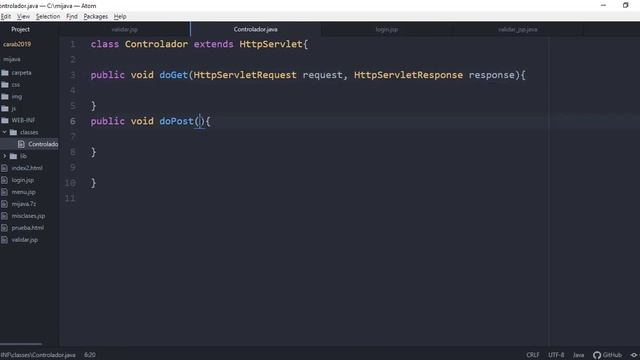The width and height of the screenshot is (640, 360).
Task: Open the Find menu
Action: coord(72,16)
